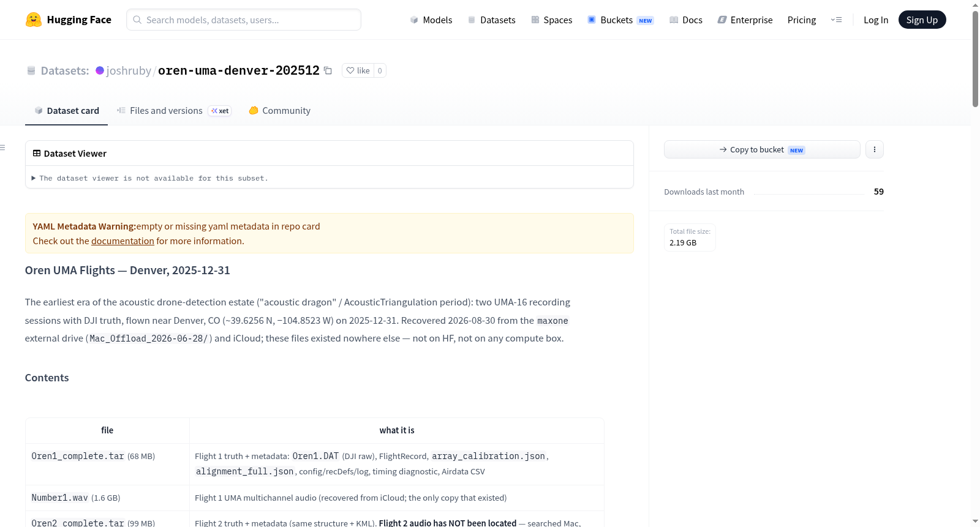Click the Hugging Face home text link

tap(79, 20)
